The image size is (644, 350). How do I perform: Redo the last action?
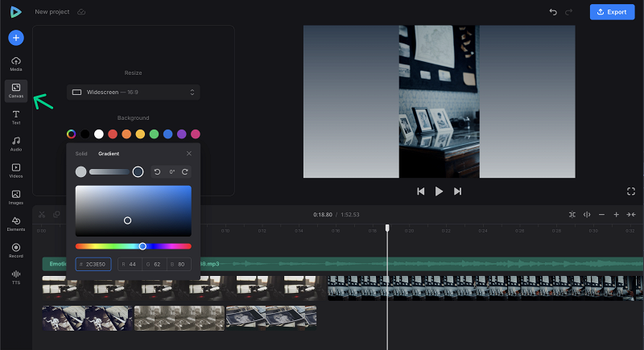(x=569, y=12)
